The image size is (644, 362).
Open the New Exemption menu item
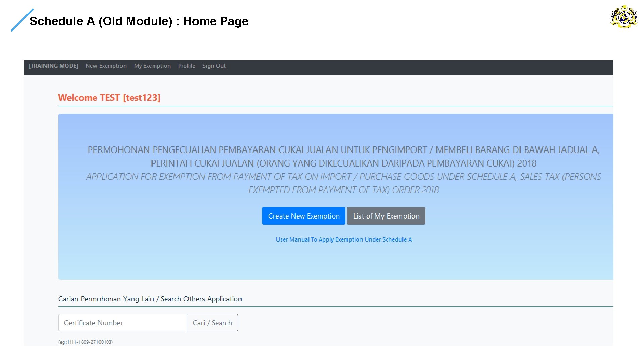106,66
